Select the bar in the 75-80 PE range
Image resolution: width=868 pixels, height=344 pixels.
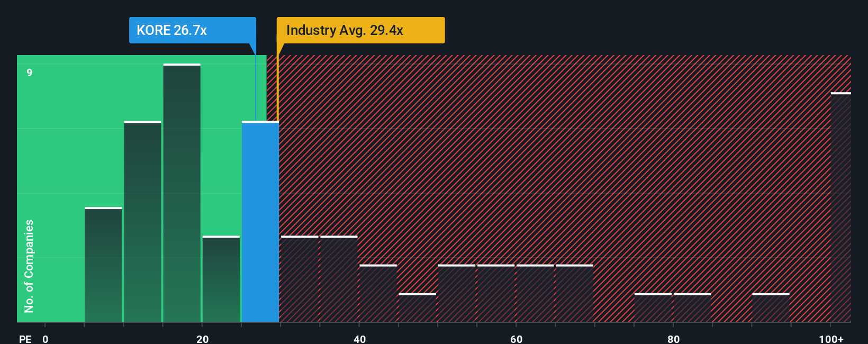coord(653,307)
